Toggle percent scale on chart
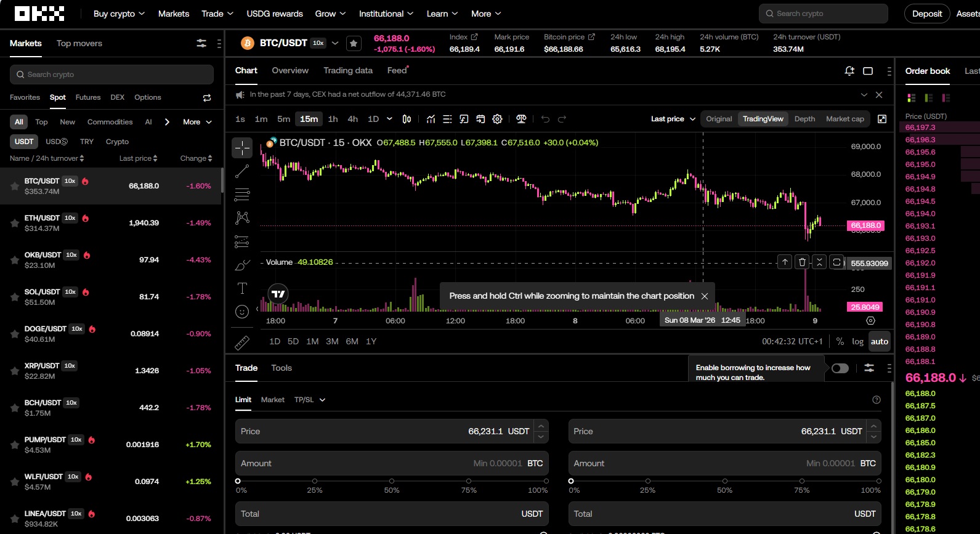Viewport: 980px width, 534px height. (x=840, y=341)
